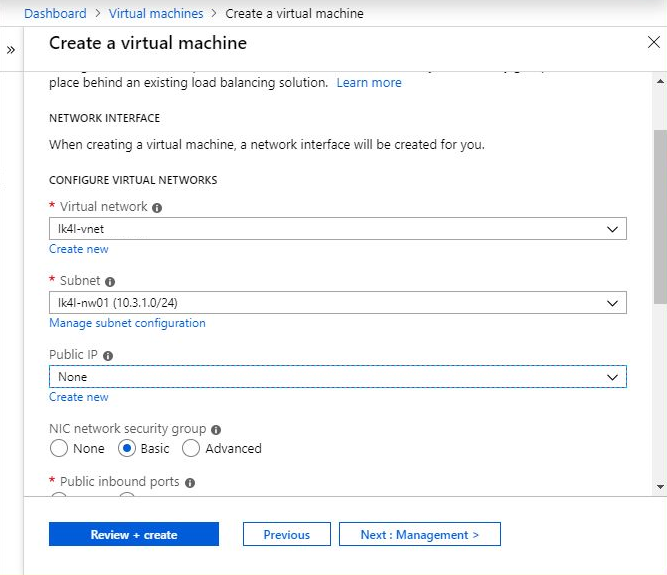Viewport: 667px width, 575px height.
Task: Click the Next : Management button
Action: [419, 535]
